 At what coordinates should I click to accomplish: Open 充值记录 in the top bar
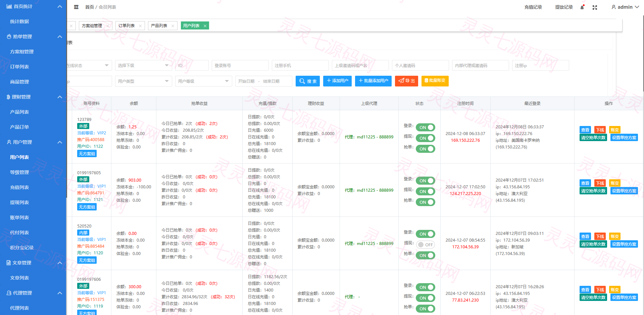(x=533, y=7)
